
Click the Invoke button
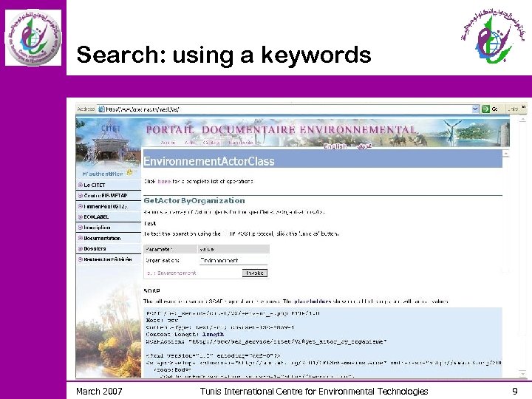click(254, 273)
